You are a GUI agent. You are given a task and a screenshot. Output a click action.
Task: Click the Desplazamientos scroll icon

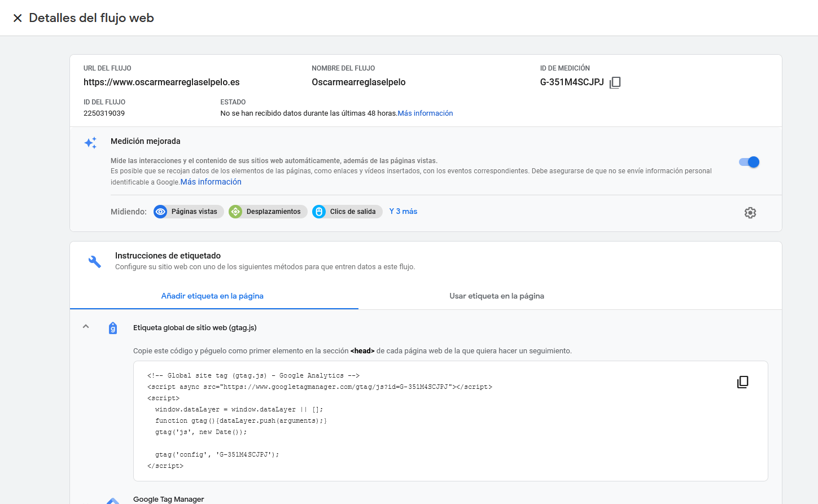pyautogui.click(x=235, y=212)
